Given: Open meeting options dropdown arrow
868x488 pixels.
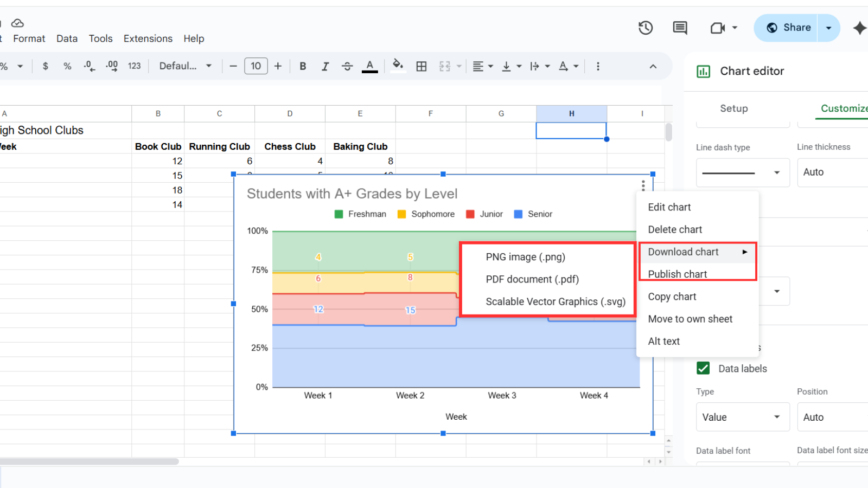Looking at the screenshot, I should pos(735,28).
